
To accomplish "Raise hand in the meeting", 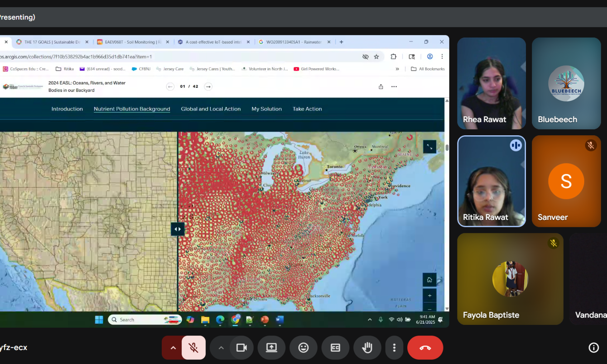I will click(367, 348).
